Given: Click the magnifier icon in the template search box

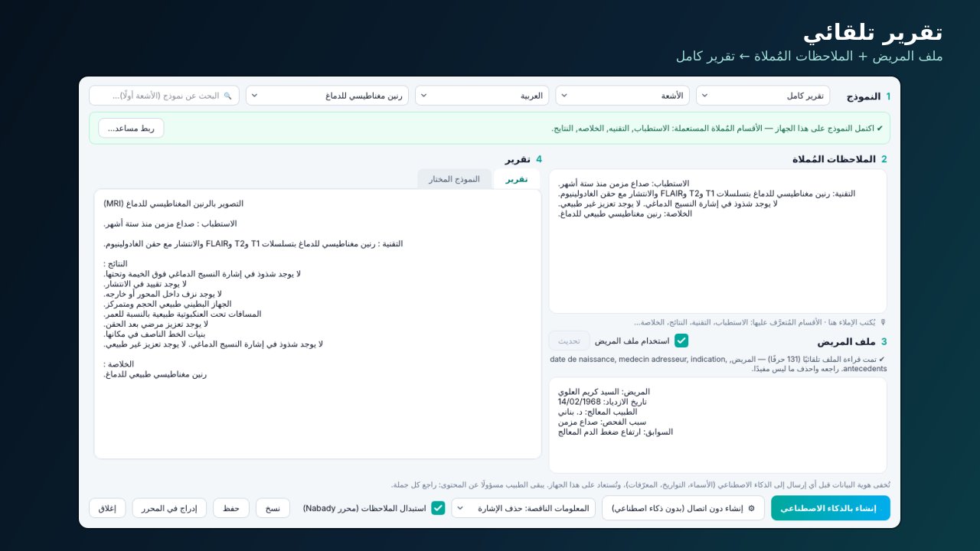Looking at the screenshot, I should [227, 96].
